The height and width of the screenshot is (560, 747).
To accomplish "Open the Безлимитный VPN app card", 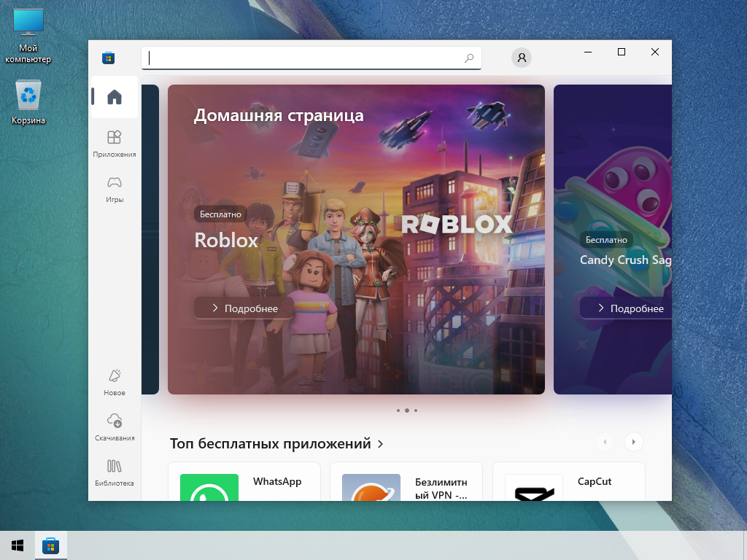I will coord(406,483).
